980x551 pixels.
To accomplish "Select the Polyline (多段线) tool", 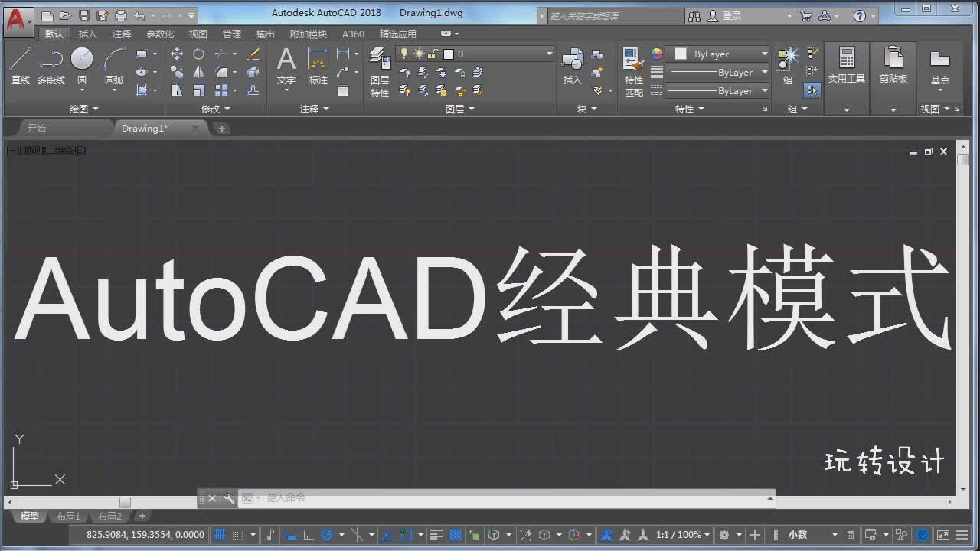I will [51, 66].
